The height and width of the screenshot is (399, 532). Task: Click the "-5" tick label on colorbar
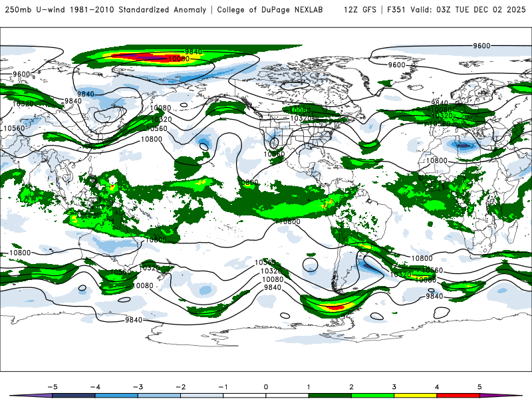tap(53, 387)
